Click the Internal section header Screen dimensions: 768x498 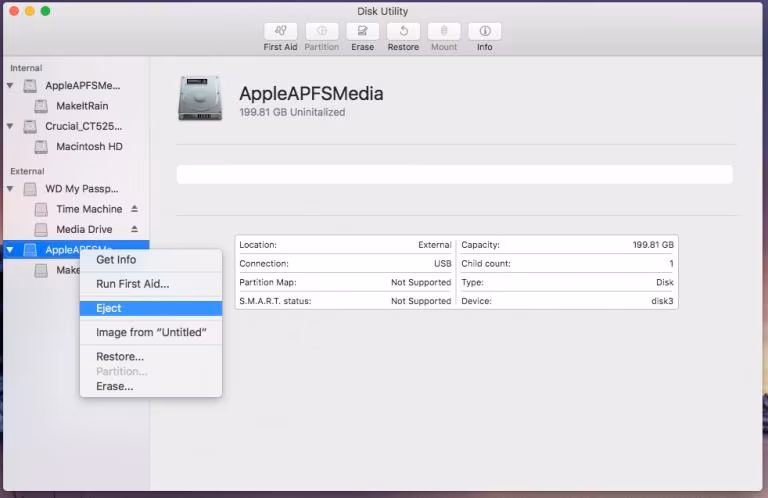click(x=26, y=68)
